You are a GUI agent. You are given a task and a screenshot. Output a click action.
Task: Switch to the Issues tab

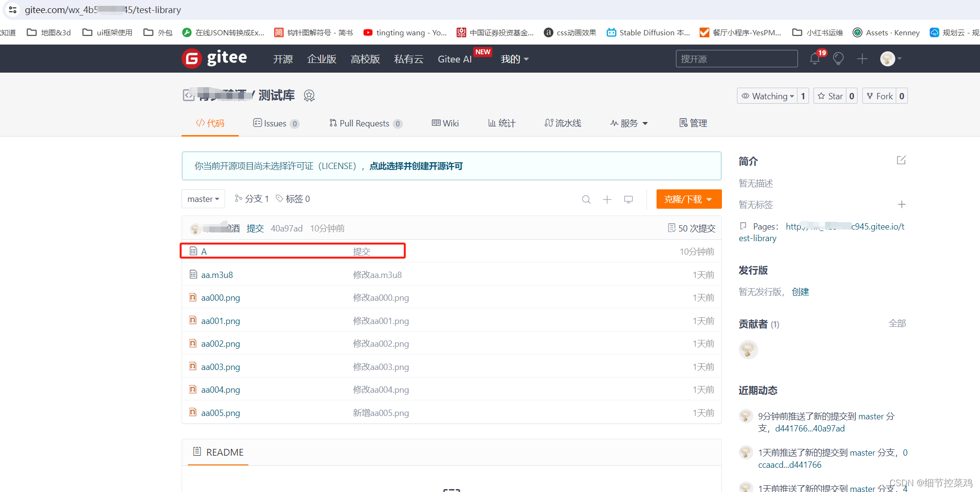tap(276, 123)
